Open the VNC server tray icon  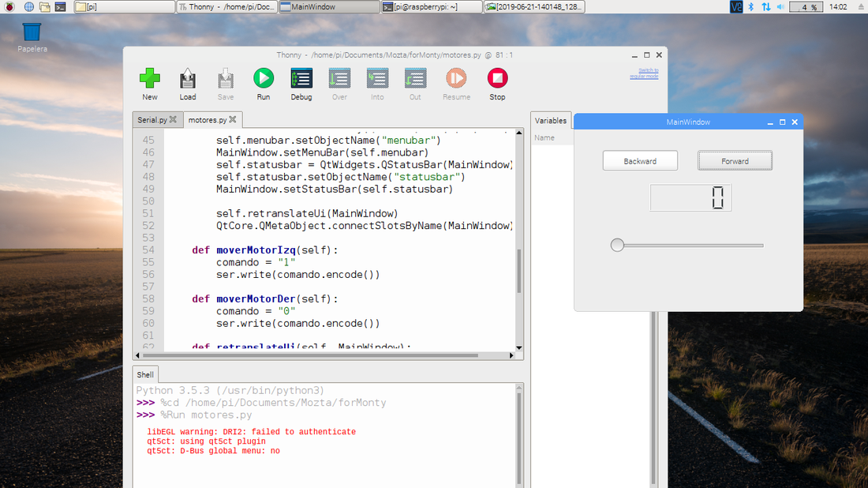[x=735, y=6]
